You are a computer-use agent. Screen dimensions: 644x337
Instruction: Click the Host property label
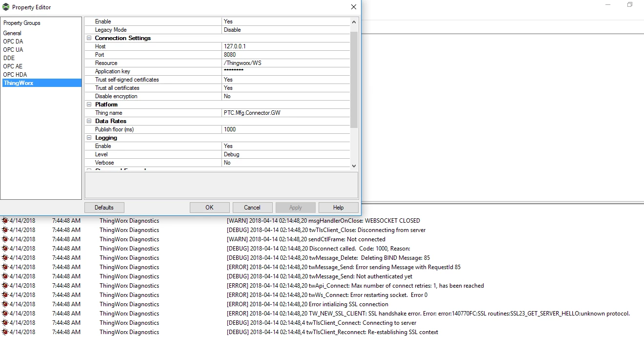point(100,46)
